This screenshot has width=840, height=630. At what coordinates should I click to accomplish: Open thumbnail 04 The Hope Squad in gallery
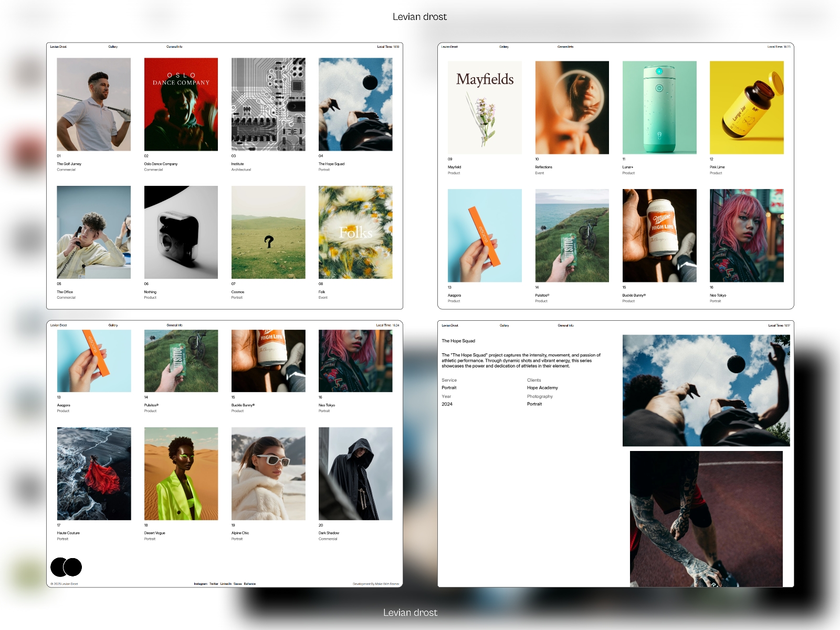355,104
